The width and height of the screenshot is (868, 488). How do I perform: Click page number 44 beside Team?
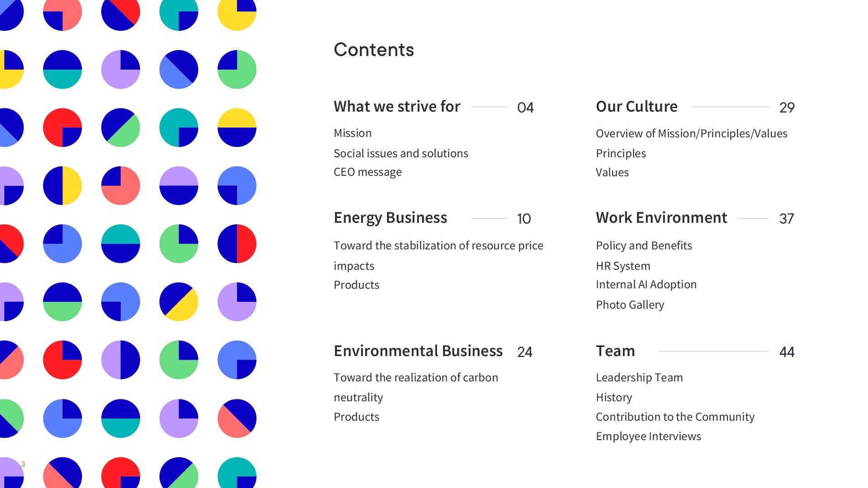tap(787, 352)
